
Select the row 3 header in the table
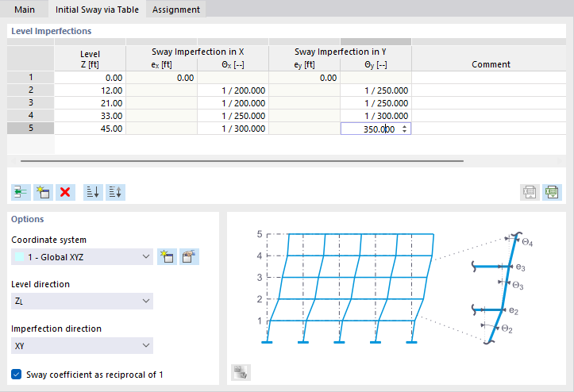click(31, 102)
